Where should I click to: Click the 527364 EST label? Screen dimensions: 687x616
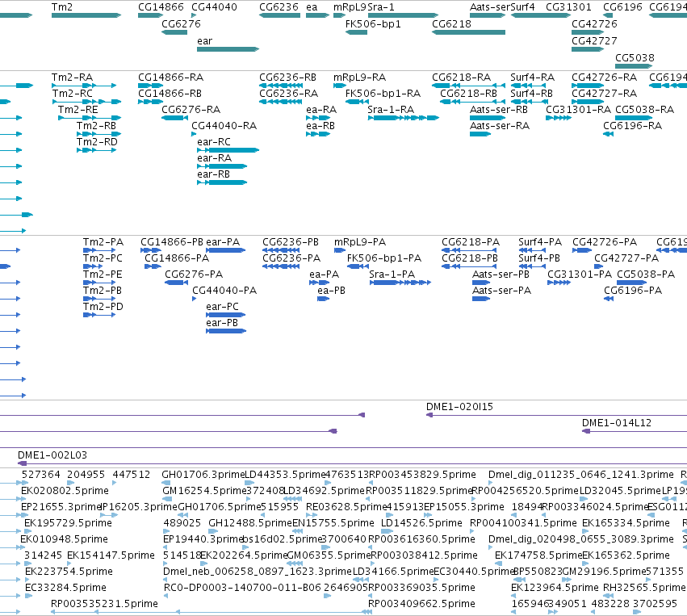pyautogui.click(x=40, y=475)
